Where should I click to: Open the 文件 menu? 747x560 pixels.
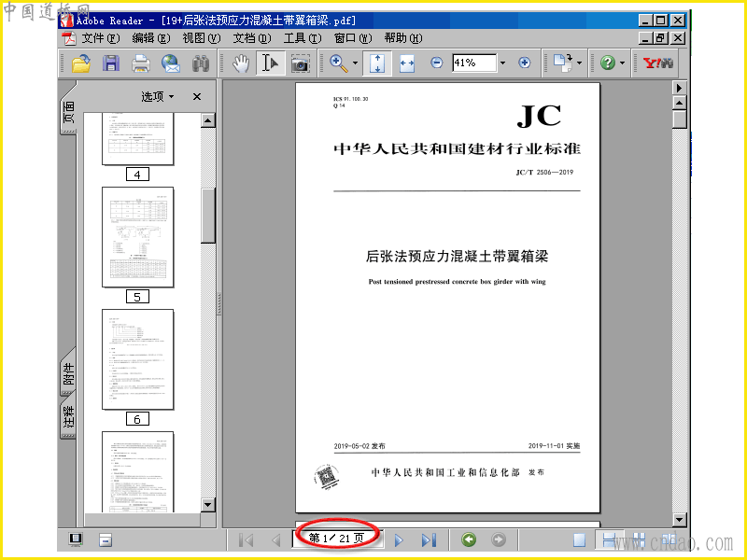(101, 38)
